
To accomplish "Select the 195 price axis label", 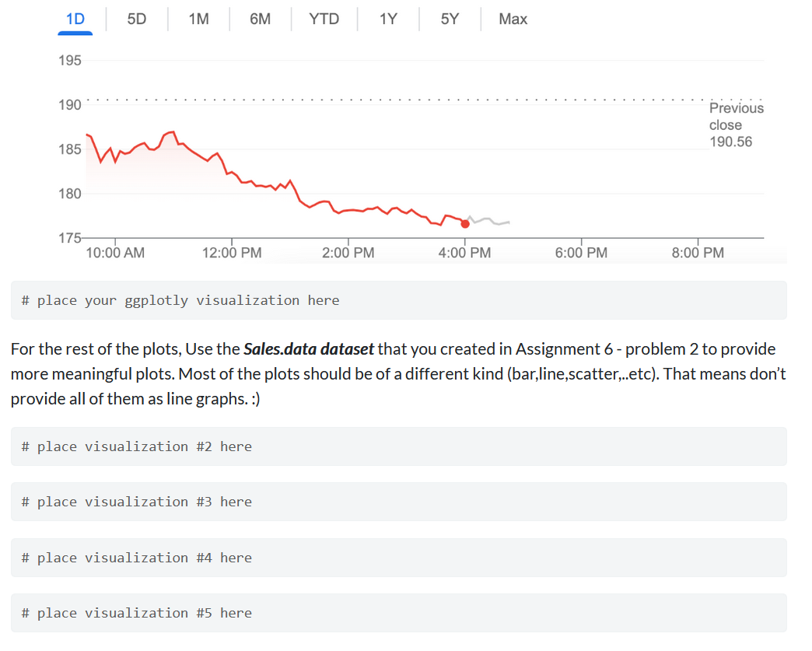I will point(70,60).
